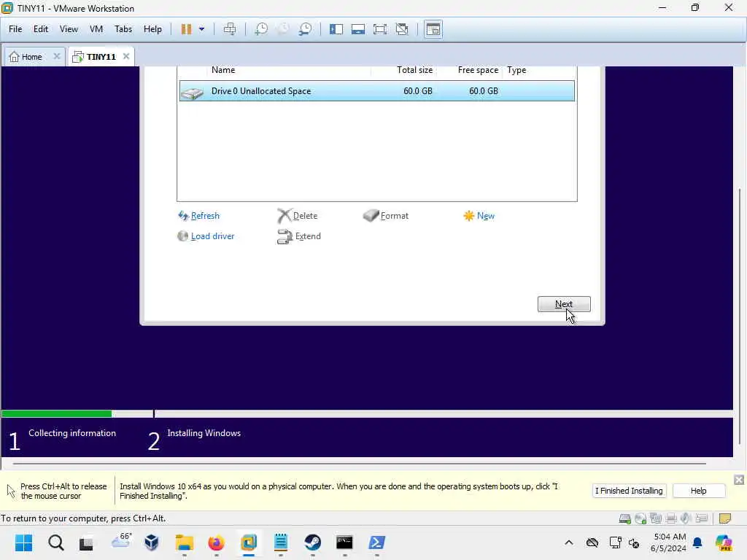Click the Name column header

point(223,70)
